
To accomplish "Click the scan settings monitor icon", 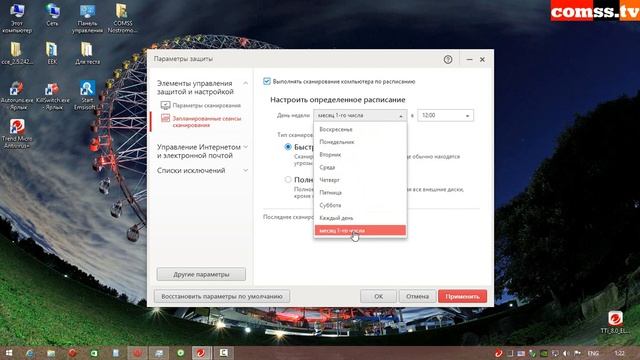I will tap(165, 106).
